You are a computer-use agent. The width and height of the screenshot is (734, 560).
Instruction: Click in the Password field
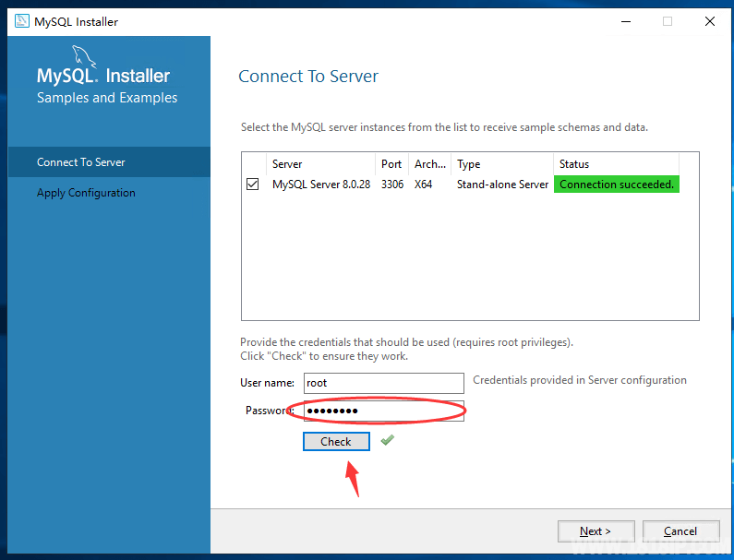tap(384, 411)
